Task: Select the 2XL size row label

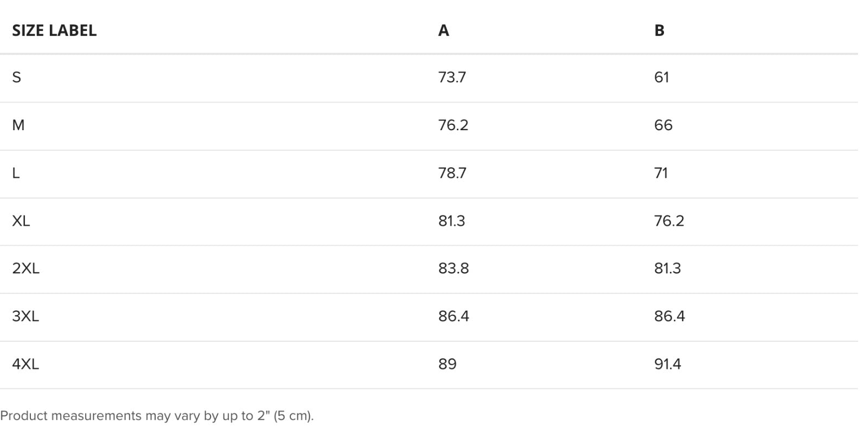Action: pyautogui.click(x=25, y=269)
